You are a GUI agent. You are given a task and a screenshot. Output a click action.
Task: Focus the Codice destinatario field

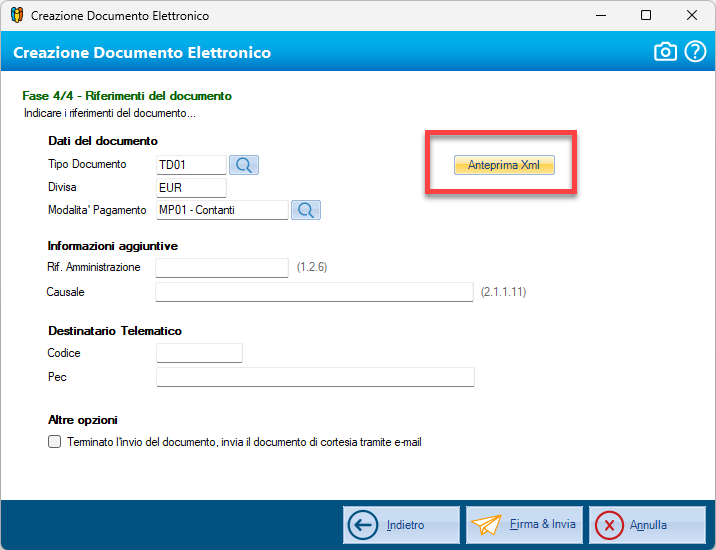pos(199,353)
